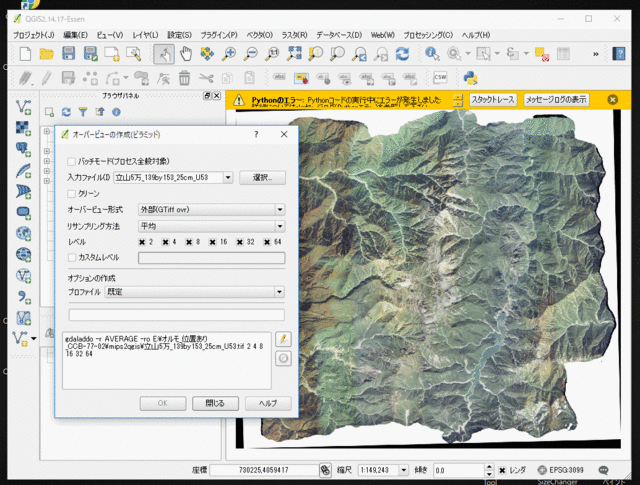
Task: Open the select features tool dropdown arrow
Action: coord(497,53)
